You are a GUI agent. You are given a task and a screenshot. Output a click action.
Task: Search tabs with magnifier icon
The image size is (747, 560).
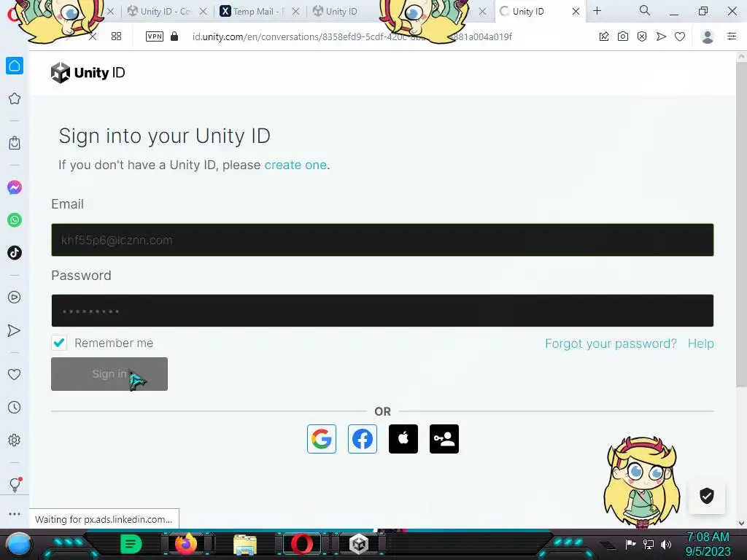click(x=645, y=10)
